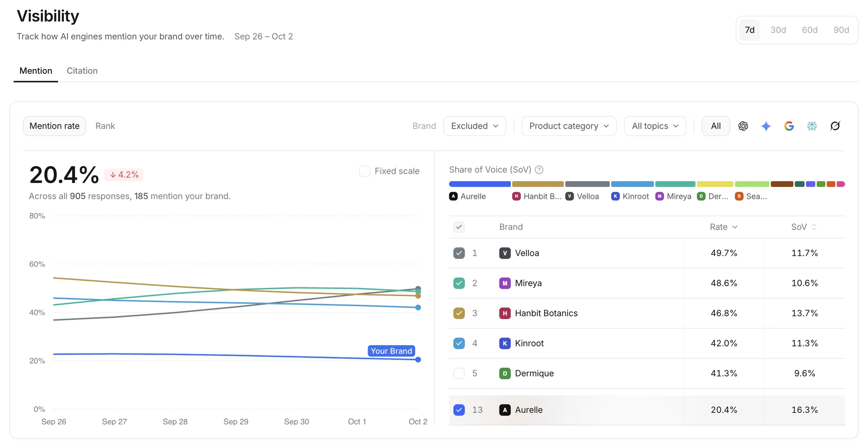Uncheck the Velloa row checkbox
Image resolution: width=868 pixels, height=444 pixels.
click(459, 253)
